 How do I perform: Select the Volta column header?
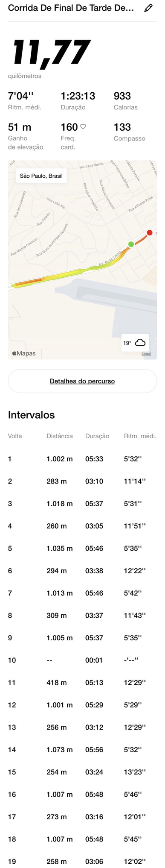pos(15,436)
